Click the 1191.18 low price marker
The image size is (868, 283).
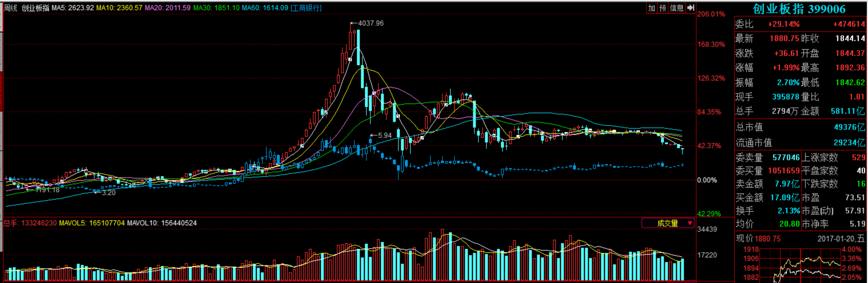(48, 190)
